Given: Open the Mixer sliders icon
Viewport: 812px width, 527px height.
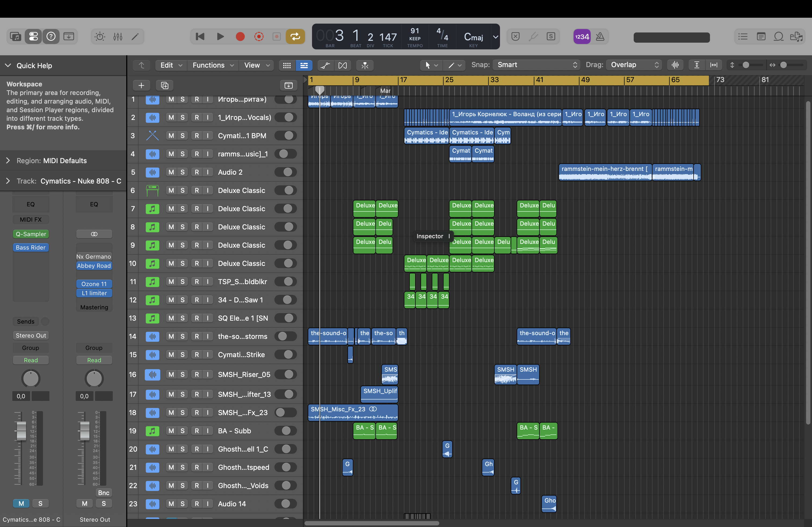Looking at the screenshot, I should [x=118, y=36].
